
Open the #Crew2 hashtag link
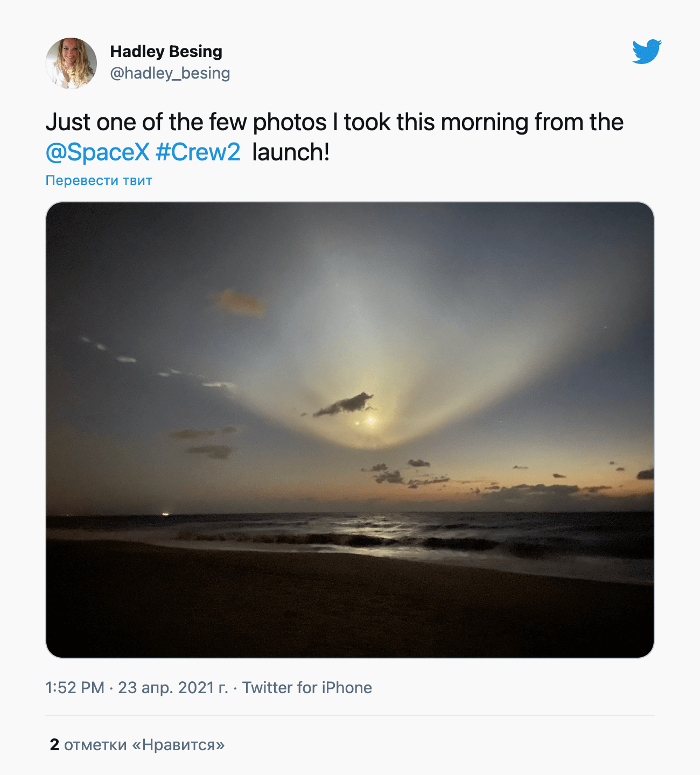click(x=198, y=152)
